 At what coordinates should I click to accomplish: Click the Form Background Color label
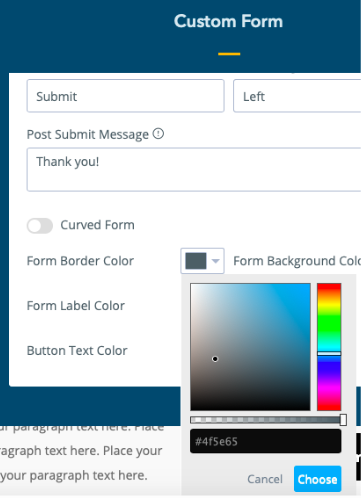(297, 261)
